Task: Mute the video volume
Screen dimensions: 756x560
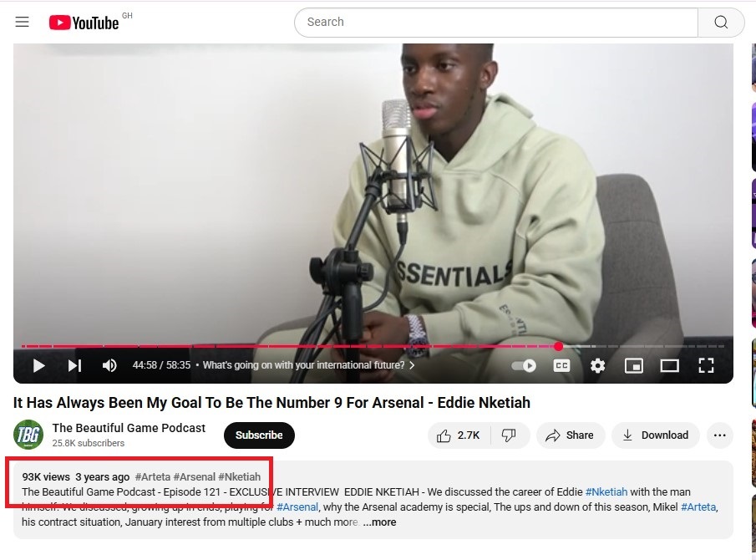Action: point(109,365)
